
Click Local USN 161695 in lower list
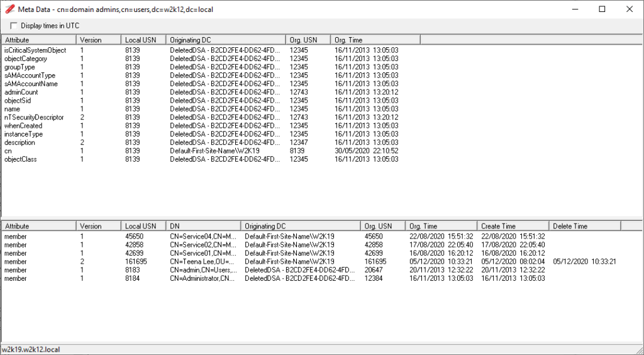point(136,262)
